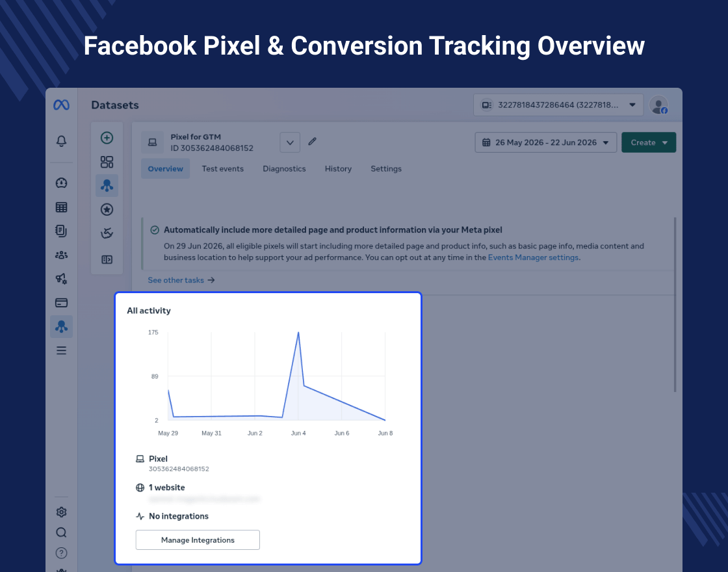Switch to Overview tab

[x=165, y=168]
